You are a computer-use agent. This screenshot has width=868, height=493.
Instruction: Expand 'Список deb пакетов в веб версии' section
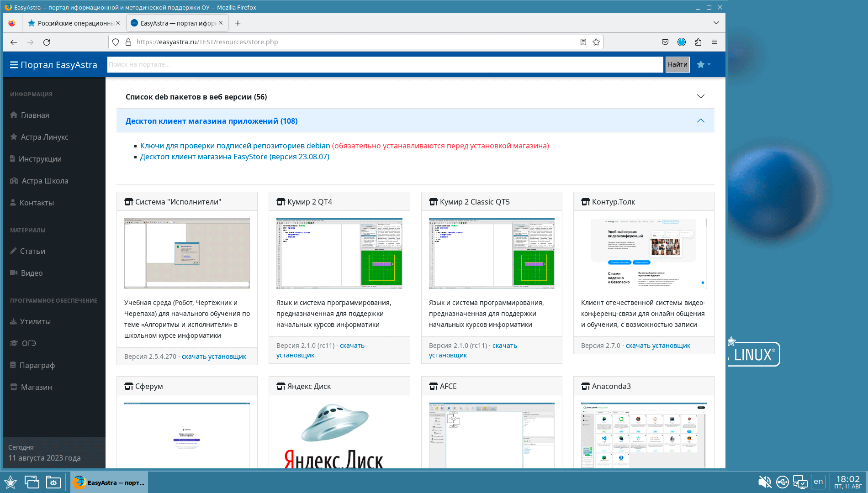click(x=415, y=97)
